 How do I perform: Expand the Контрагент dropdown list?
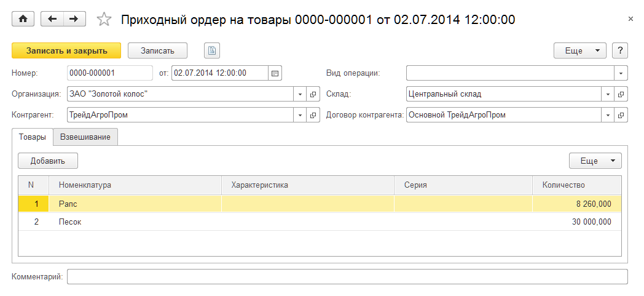[x=300, y=115]
